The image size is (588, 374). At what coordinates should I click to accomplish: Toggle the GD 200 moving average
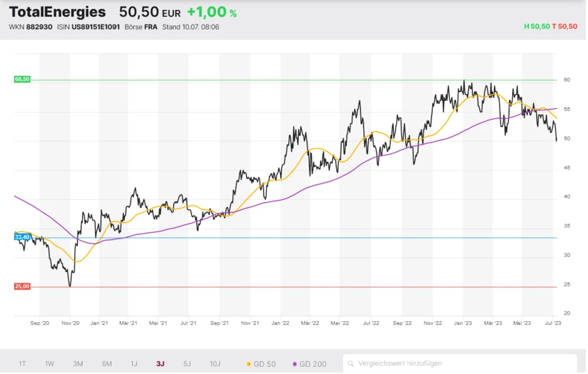309,364
